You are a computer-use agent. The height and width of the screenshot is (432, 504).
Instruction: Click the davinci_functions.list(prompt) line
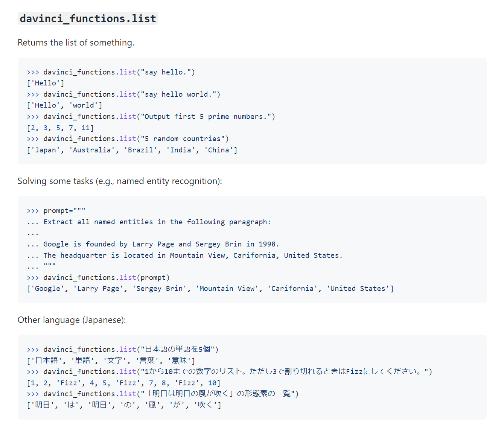point(98,278)
